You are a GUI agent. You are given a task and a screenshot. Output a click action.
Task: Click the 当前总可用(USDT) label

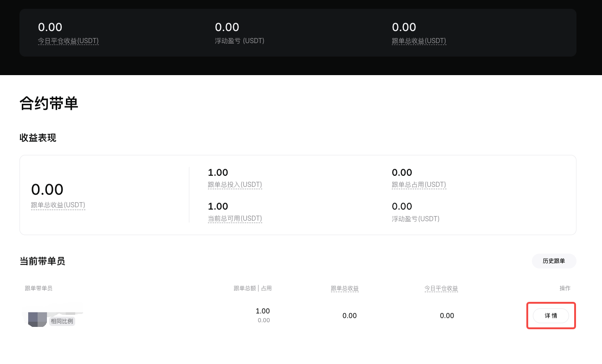pos(235,218)
